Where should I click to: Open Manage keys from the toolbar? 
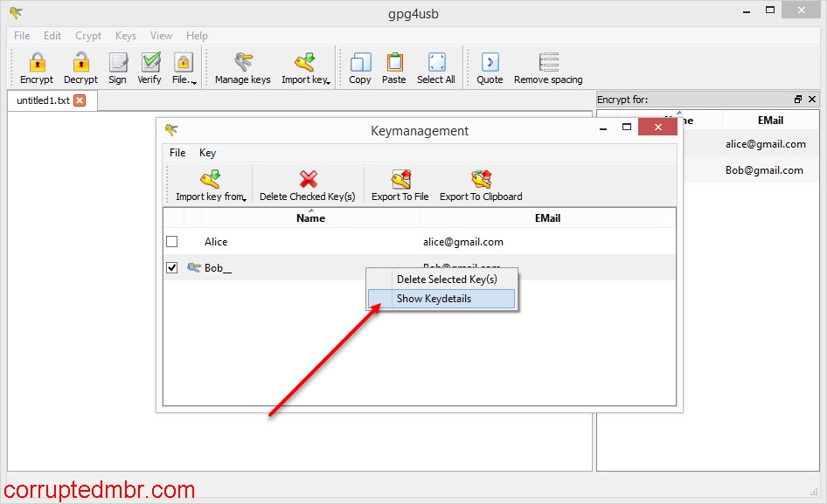(x=241, y=66)
